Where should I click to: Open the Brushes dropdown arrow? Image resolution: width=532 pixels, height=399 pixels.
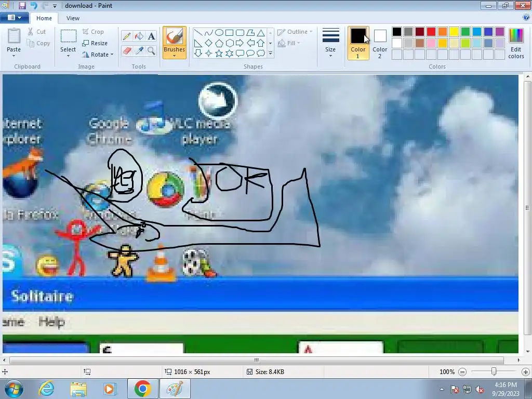coord(175,56)
